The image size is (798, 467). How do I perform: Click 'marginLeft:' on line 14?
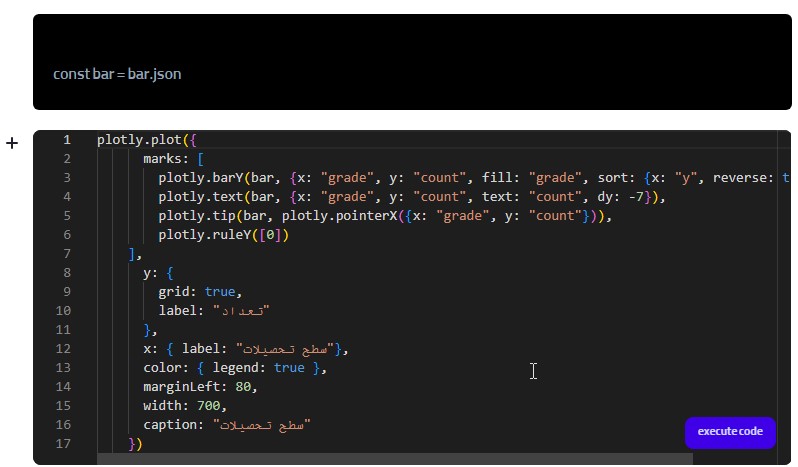pyautogui.click(x=185, y=387)
